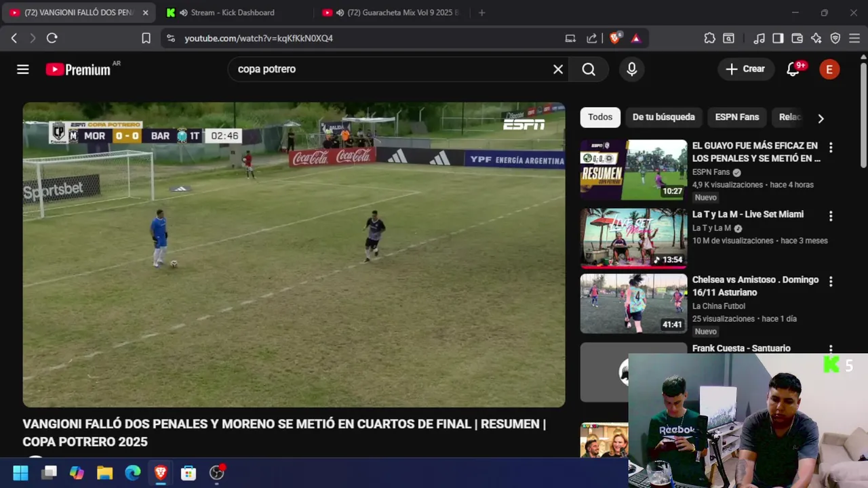Viewport: 868px width, 488px height.
Task: Open more options for Chelsea vs Amistoso video
Action: coord(831,281)
